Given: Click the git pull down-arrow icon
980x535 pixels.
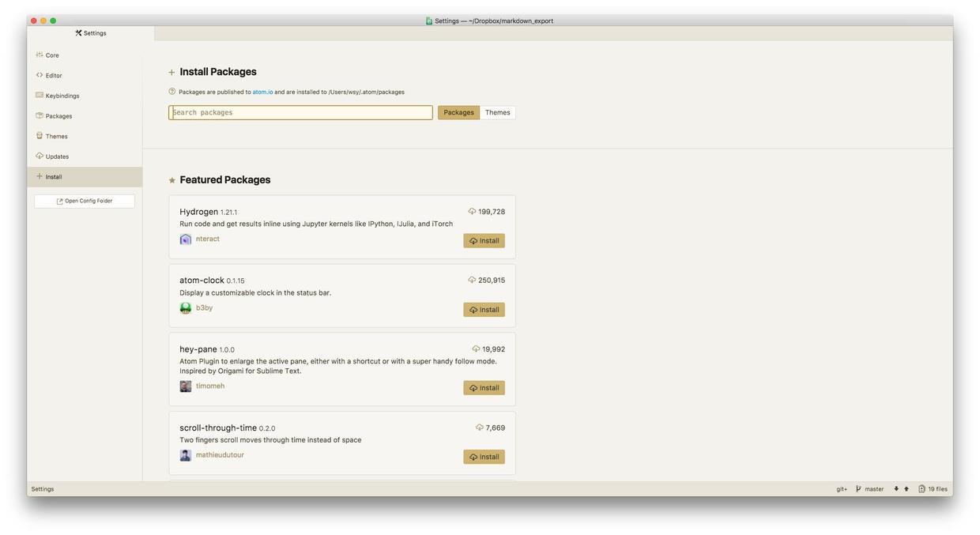Looking at the screenshot, I should 896,489.
